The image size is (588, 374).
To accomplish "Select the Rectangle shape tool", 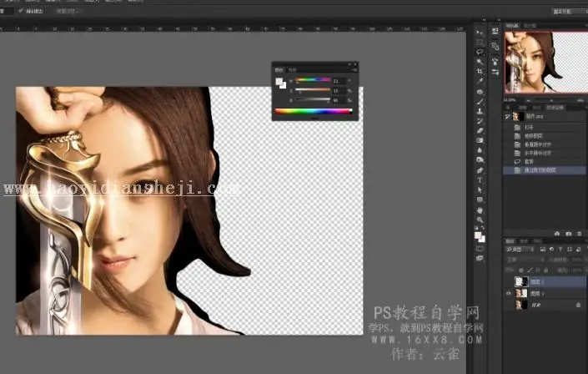I will [x=480, y=200].
